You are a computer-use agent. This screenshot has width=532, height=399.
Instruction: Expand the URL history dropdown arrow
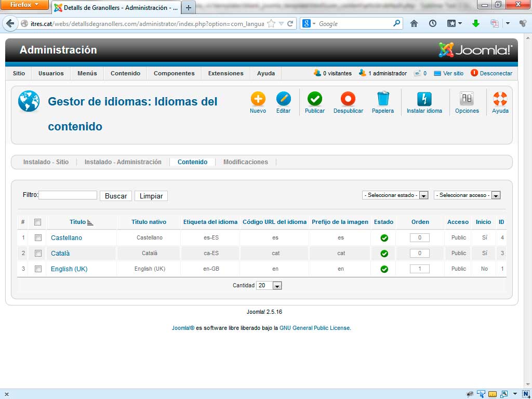pyautogui.click(x=281, y=24)
